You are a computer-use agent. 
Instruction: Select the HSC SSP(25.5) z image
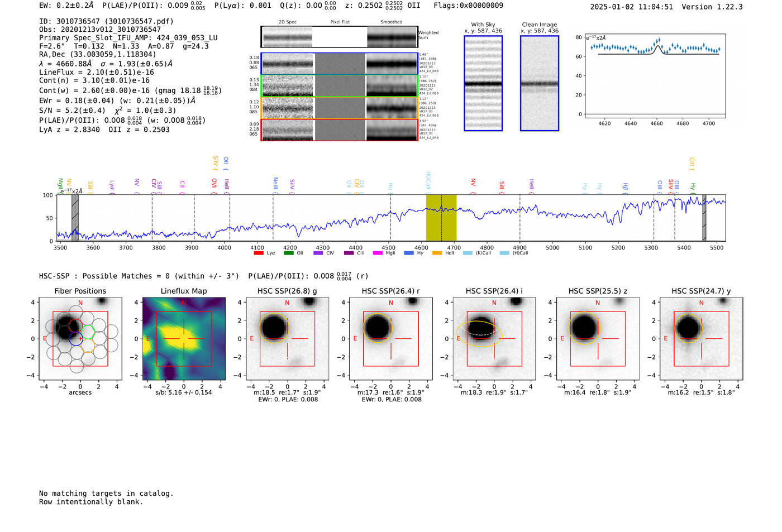pos(598,338)
